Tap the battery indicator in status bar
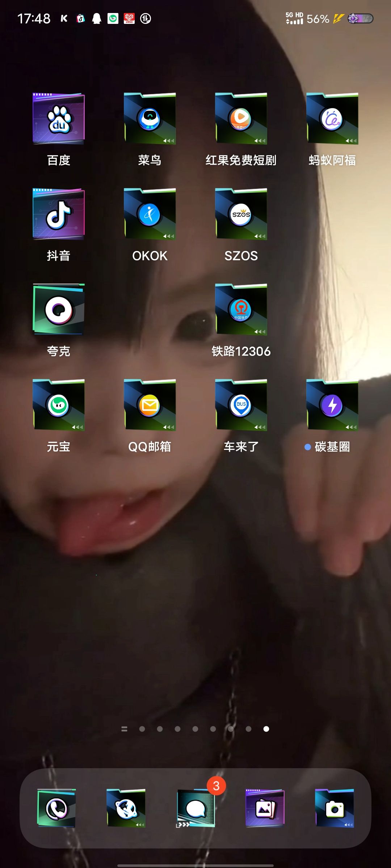This screenshot has width=391, height=868. coord(361,18)
